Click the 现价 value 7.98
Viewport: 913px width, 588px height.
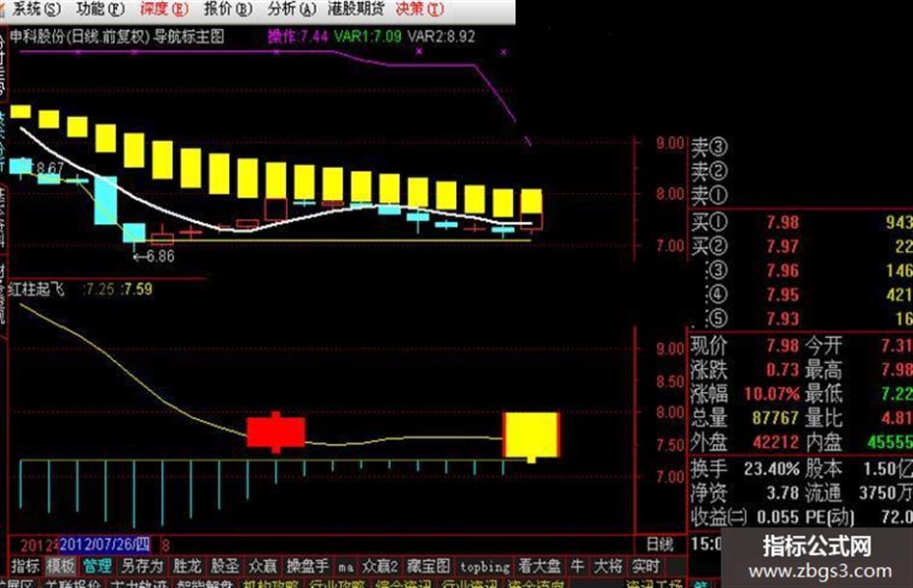click(x=783, y=346)
